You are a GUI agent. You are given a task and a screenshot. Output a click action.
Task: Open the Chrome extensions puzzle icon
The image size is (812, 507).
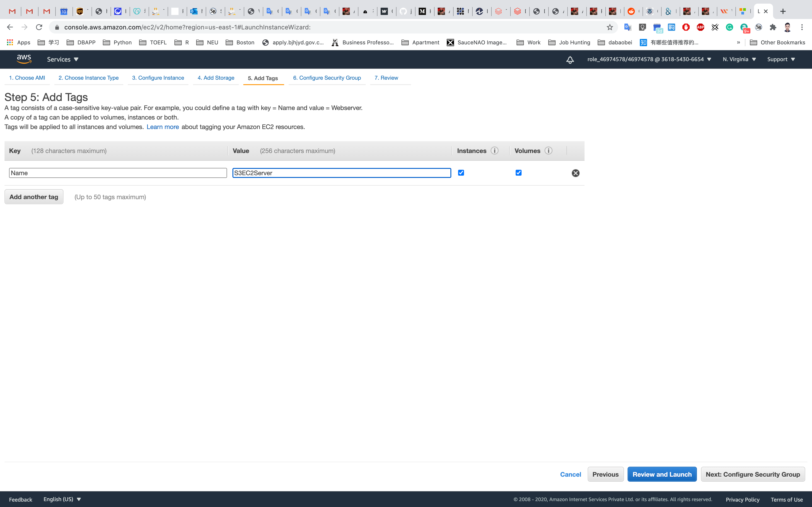(x=773, y=27)
